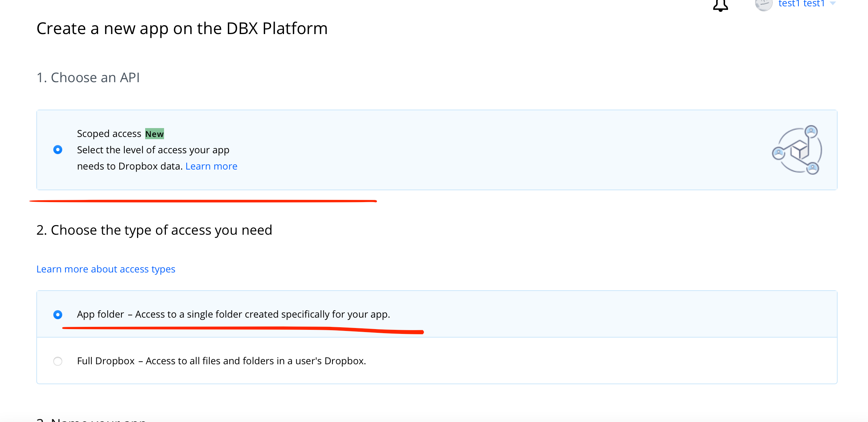Screen dimensions: 868x422
Task: Click the '1. Choose an API' heading
Action: pos(88,78)
